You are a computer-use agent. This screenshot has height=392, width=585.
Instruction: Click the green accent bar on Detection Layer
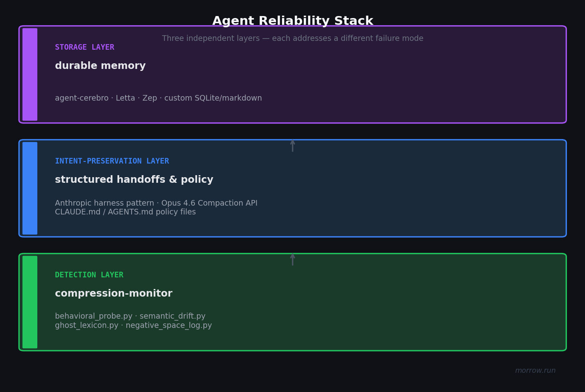point(30,302)
